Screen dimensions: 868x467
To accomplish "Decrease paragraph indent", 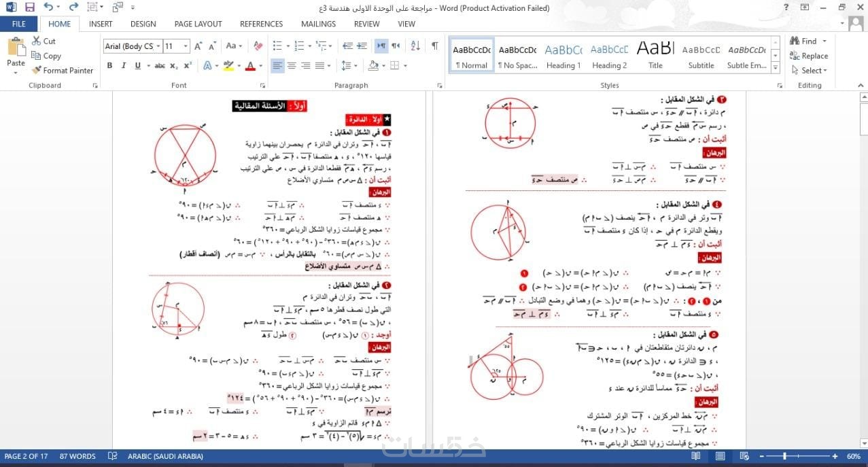I will (347, 46).
